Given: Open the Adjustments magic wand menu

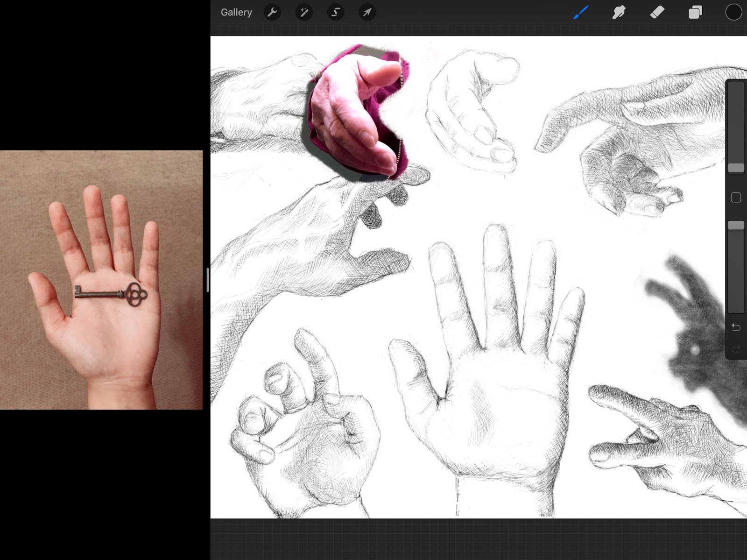Looking at the screenshot, I should (304, 13).
